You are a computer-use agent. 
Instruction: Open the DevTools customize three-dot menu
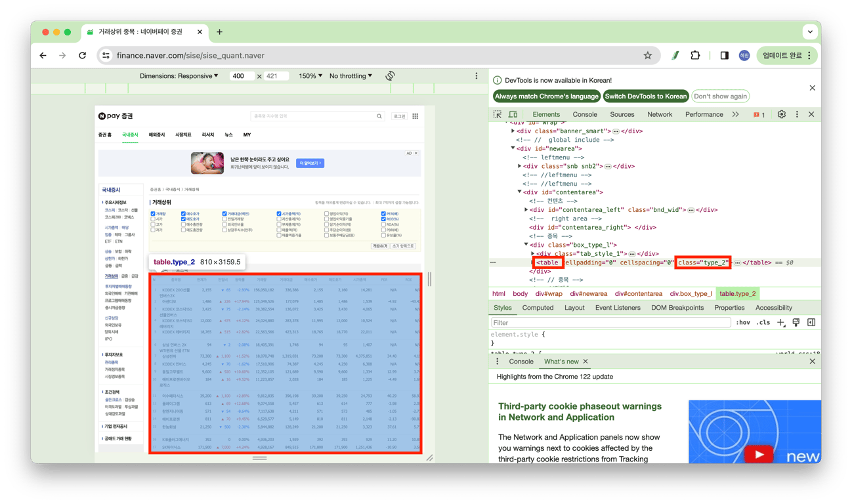797,114
